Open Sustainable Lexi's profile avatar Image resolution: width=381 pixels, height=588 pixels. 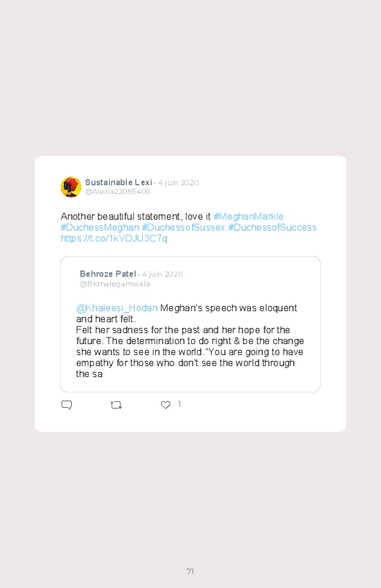pos(71,187)
